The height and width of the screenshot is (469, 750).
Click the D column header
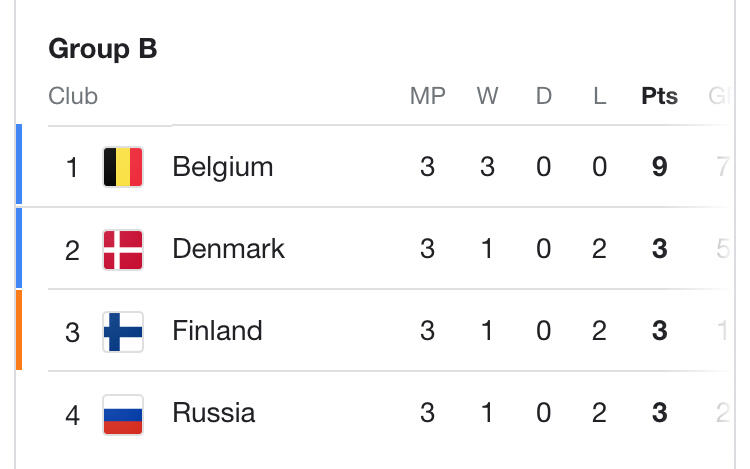coord(543,97)
